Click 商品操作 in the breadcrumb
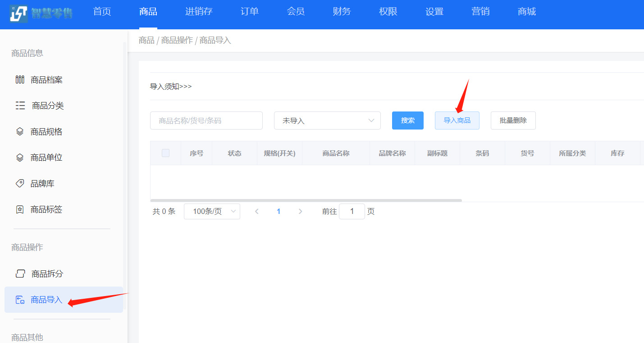Image resolution: width=644 pixels, height=343 pixels. click(177, 41)
